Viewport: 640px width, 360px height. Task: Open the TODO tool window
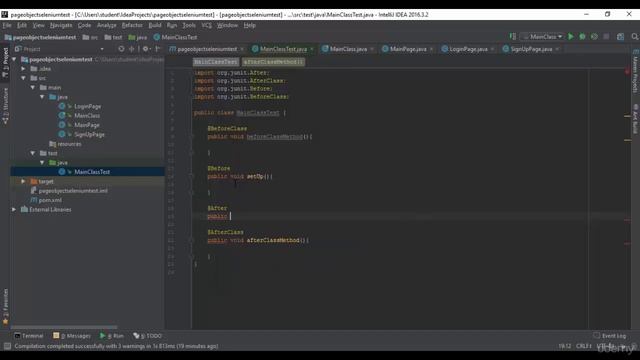coord(147,336)
